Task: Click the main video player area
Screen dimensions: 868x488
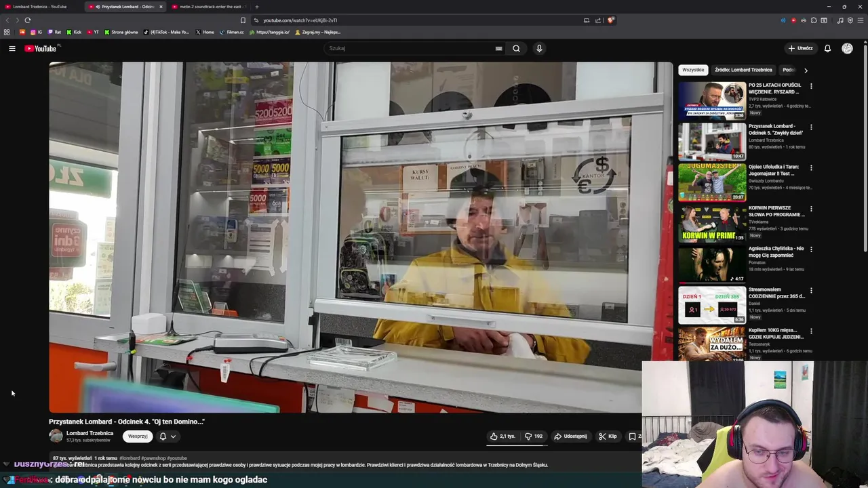Action: [360, 237]
